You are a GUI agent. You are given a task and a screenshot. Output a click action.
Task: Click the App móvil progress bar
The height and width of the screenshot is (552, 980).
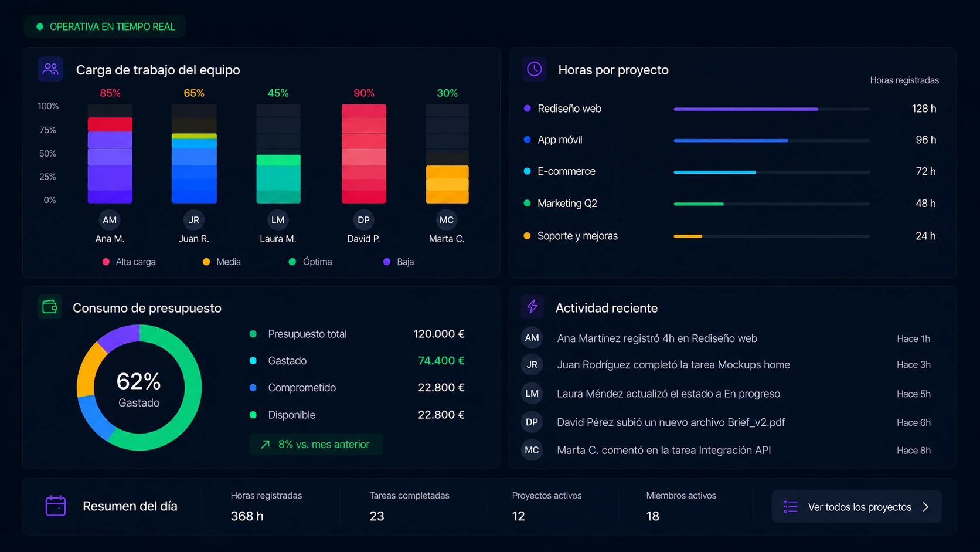(771, 140)
